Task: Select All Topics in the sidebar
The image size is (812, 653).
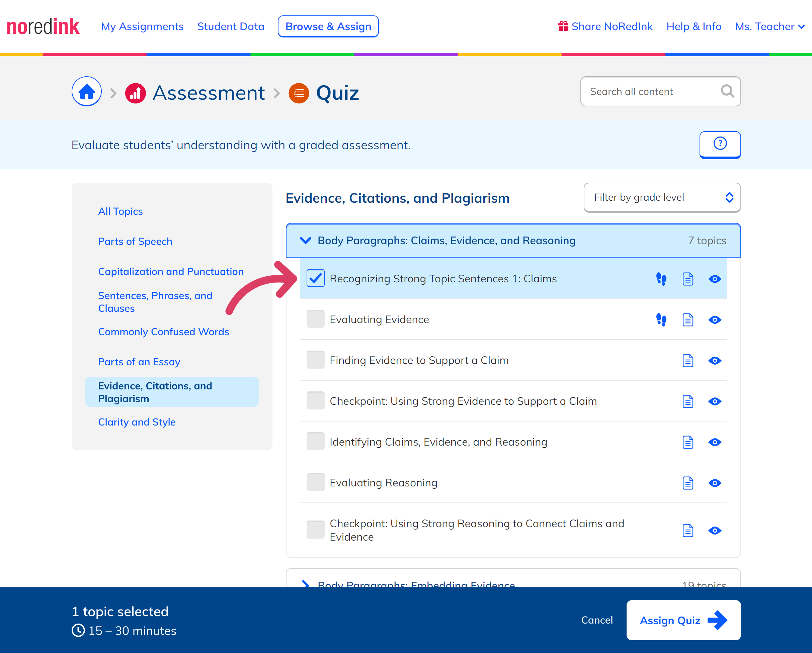Action: 120,211
